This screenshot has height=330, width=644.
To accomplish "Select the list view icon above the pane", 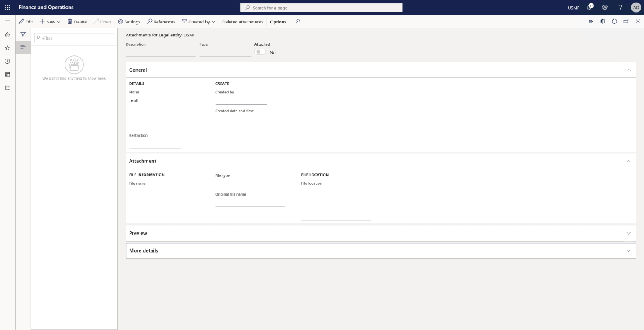I will 23,47.
